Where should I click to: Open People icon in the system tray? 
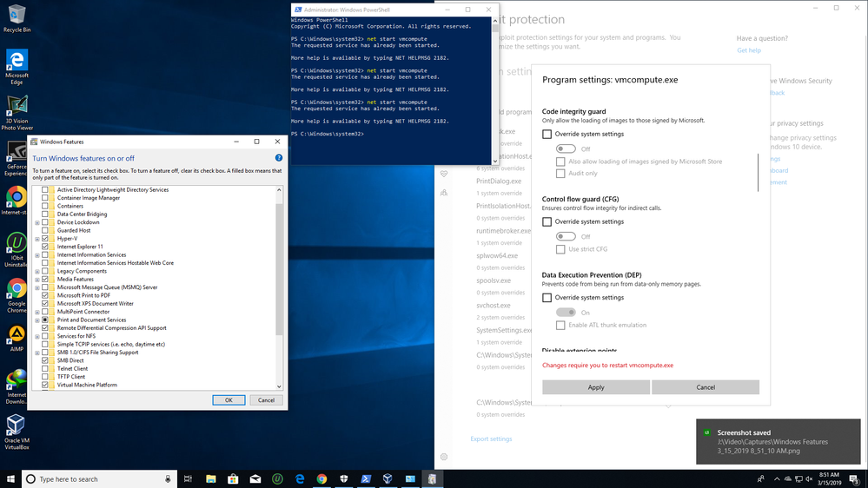[761, 479]
